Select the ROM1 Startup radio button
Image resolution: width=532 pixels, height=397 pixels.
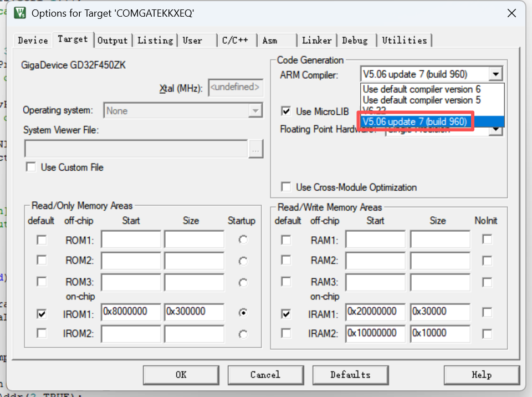pos(243,240)
